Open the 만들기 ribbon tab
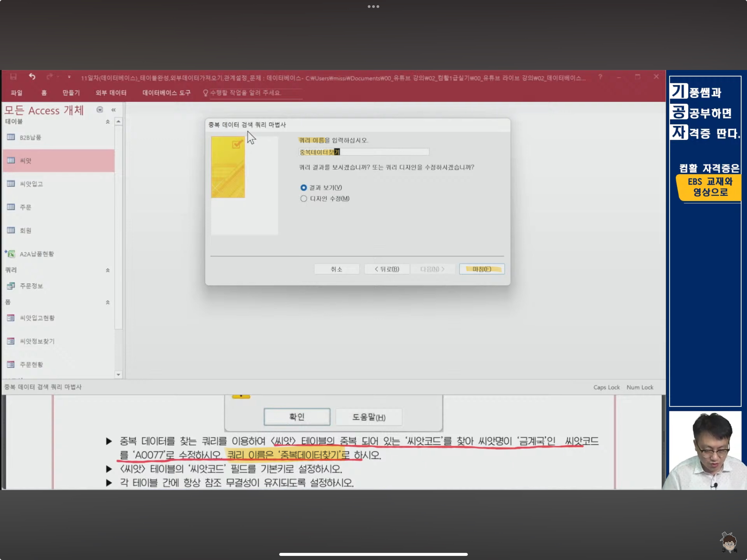The image size is (747, 560). click(71, 93)
